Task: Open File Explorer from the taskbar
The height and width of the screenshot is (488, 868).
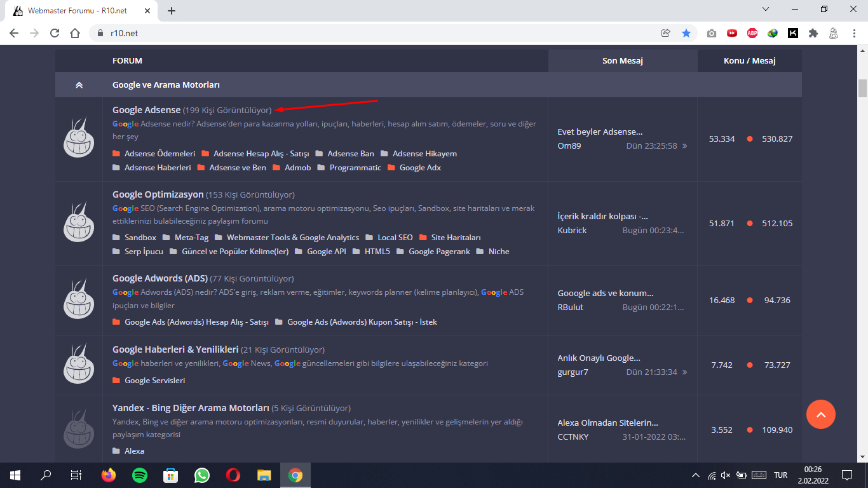Action: tap(264, 475)
